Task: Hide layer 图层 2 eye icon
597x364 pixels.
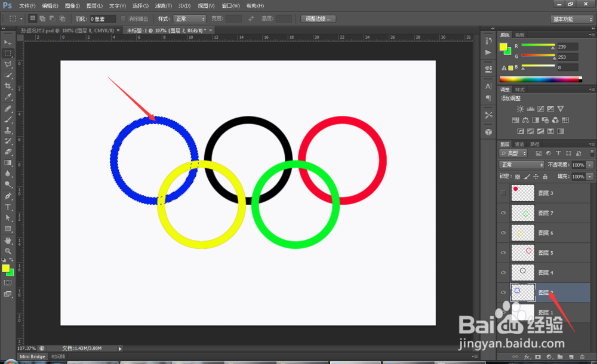Action: tap(503, 292)
